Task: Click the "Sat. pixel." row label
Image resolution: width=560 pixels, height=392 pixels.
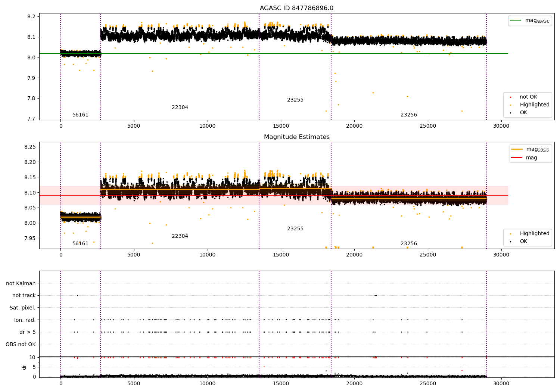Action: (x=23, y=308)
